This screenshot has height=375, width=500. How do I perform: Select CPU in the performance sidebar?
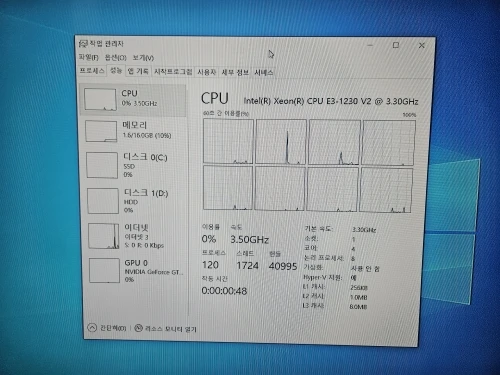click(x=133, y=99)
